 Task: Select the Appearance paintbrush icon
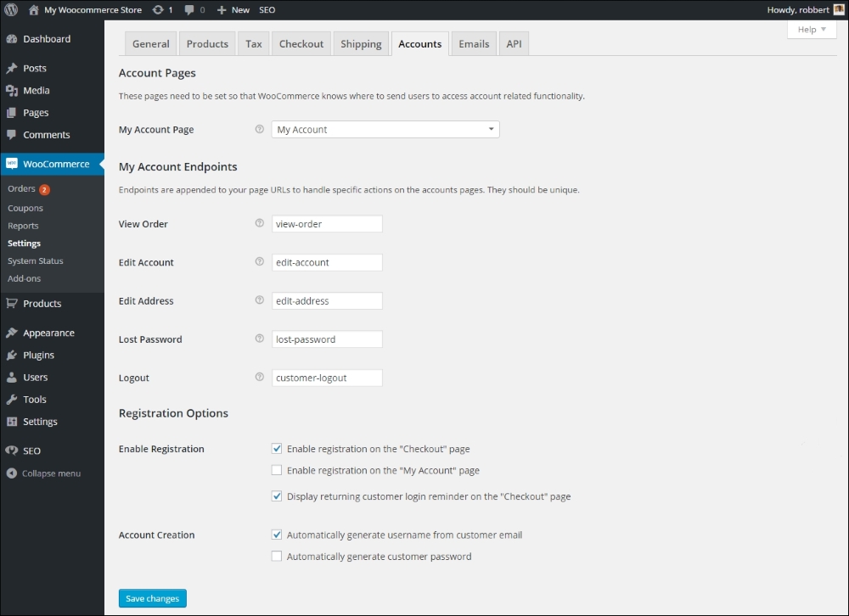pos(13,332)
